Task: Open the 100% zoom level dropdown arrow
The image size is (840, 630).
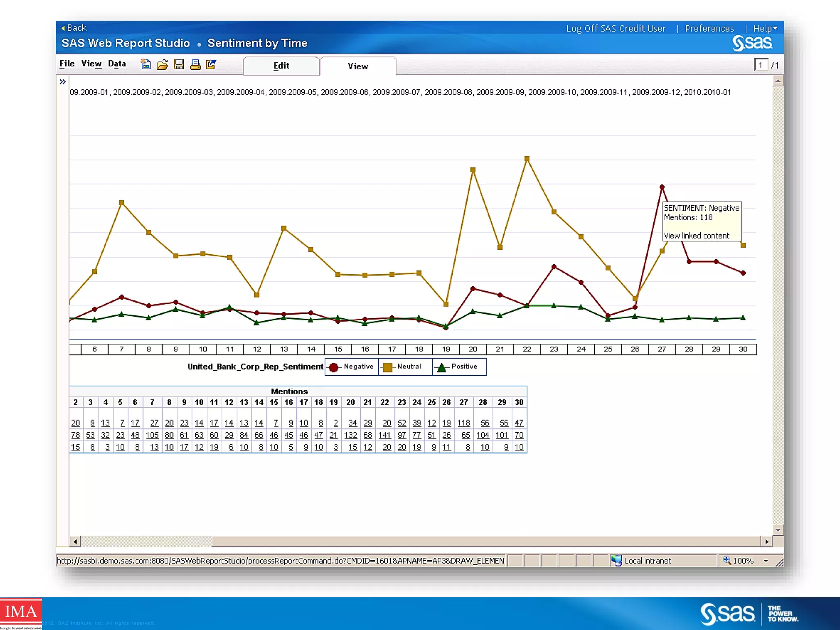Action: [x=766, y=561]
